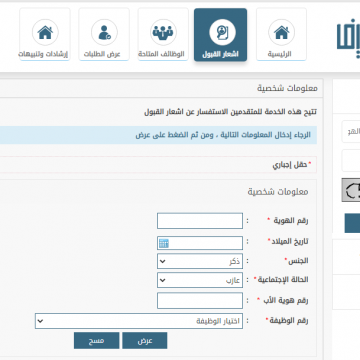Click the house icon above إرشادات وتنبيهات

[45, 32]
